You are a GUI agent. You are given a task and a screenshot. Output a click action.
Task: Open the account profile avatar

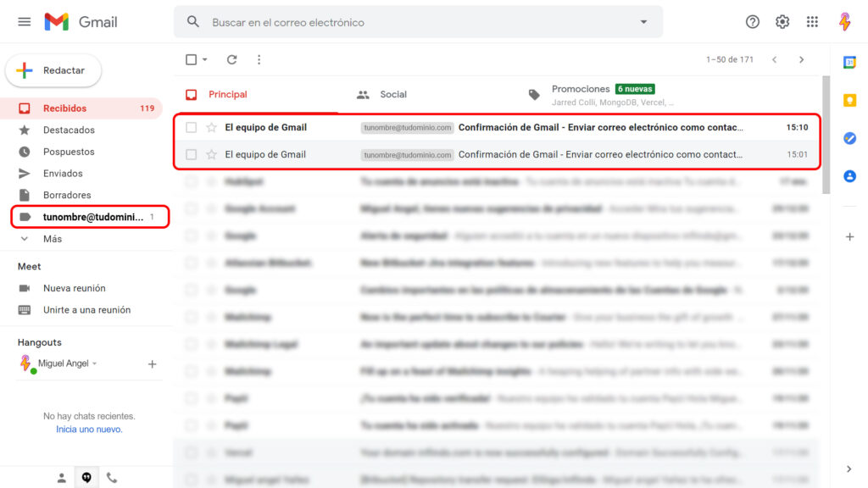pos(845,21)
